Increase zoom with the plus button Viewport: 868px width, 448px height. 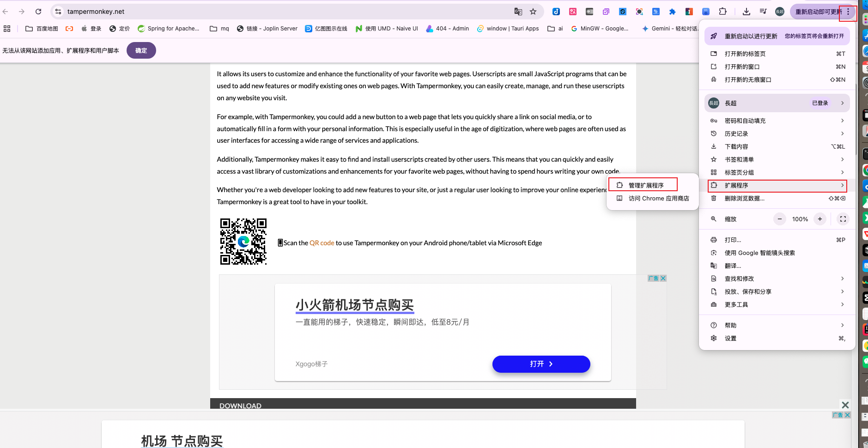click(x=820, y=219)
